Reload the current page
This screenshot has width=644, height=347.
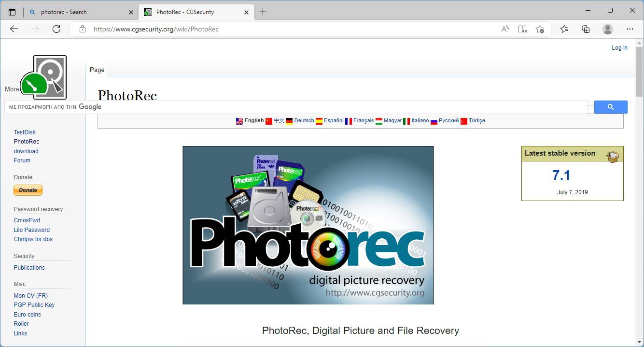tap(56, 29)
